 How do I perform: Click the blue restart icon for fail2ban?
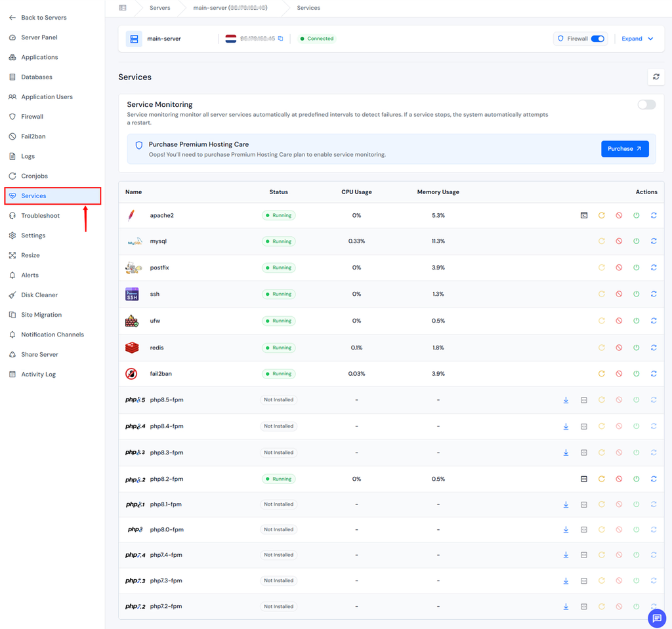(654, 374)
